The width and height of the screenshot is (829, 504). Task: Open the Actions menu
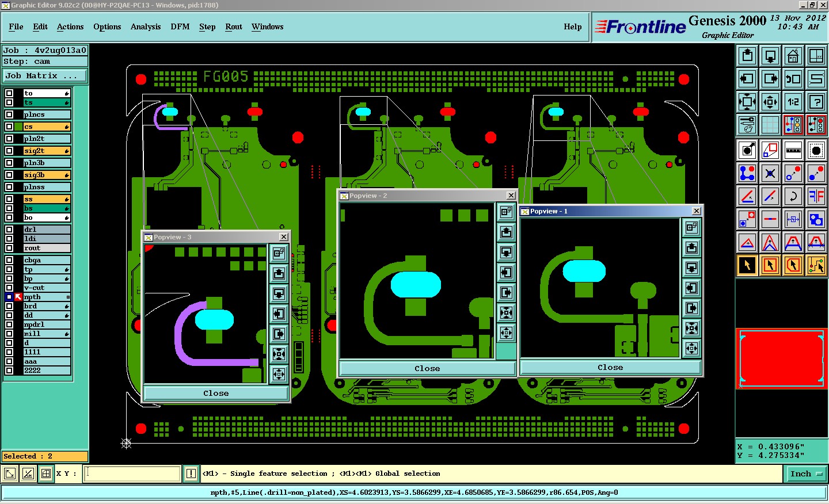70,26
